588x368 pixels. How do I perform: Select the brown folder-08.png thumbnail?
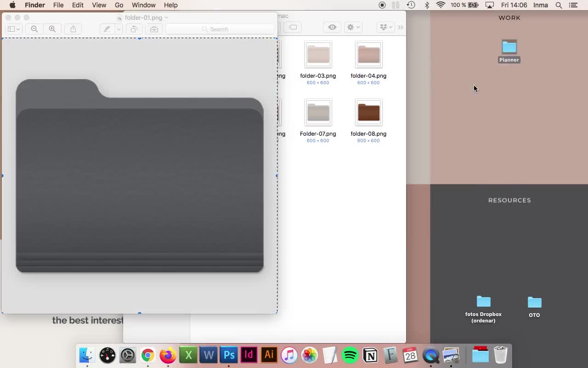coord(368,112)
